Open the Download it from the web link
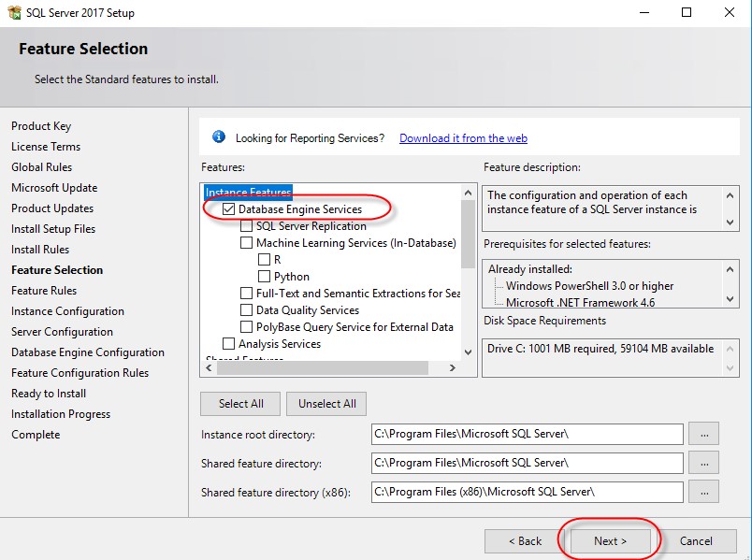 463,138
